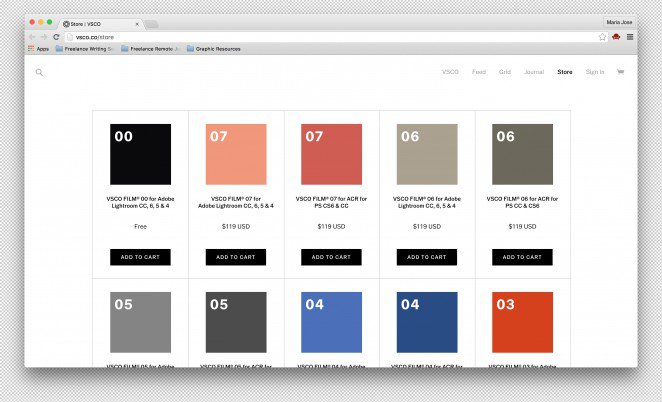
Task: Open the Feed navigation link
Action: click(x=479, y=72)
